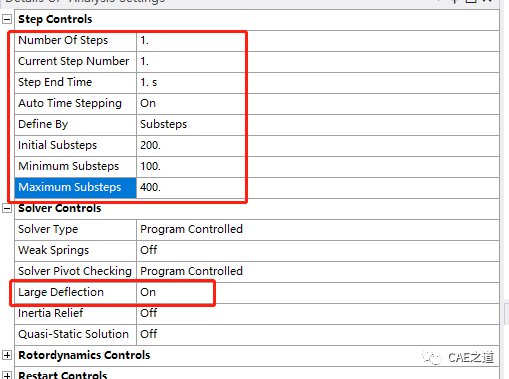Expand the Restart Controls section
The width and height of the screenshot is (509, 379).
click(x=7, y=375)
